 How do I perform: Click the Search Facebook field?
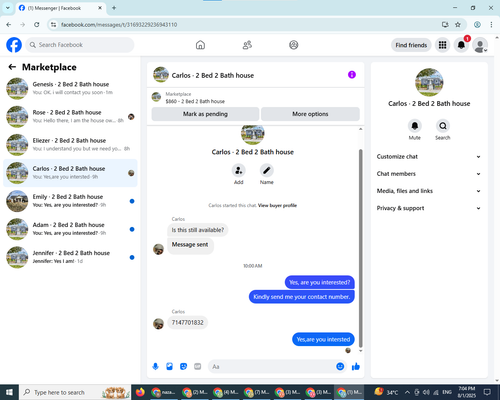click(80, 45)
